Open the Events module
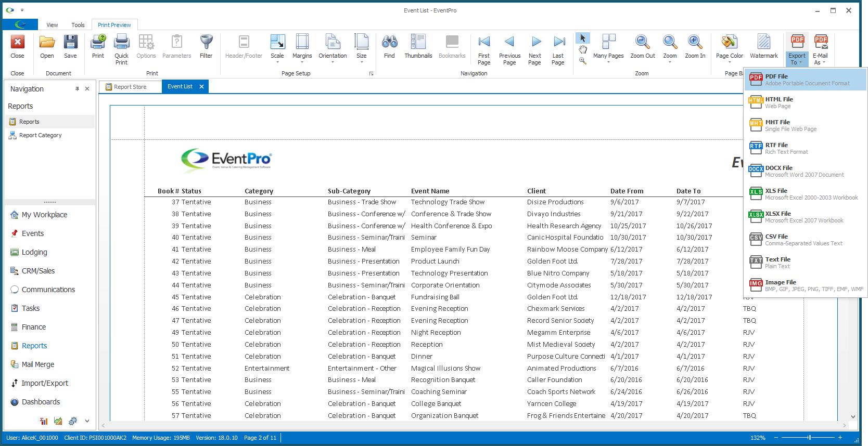Screen dimensions: 868x446 tap(50, 233)
